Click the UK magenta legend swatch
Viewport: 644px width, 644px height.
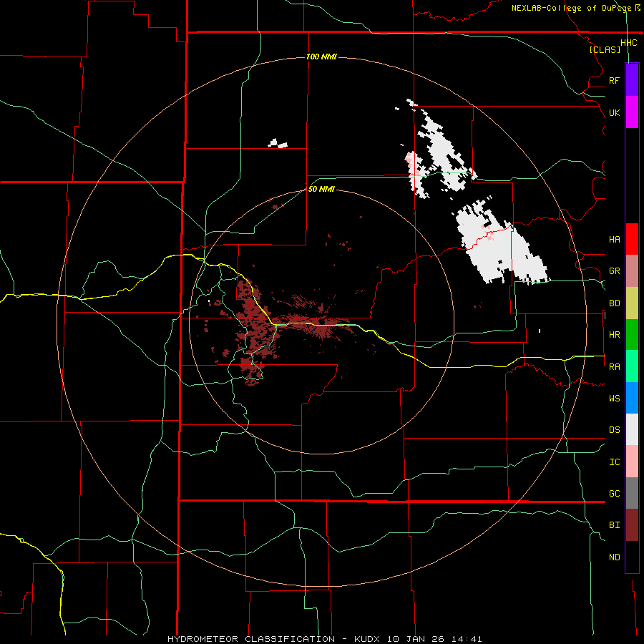pyautogui.click(x=632, y=112)
